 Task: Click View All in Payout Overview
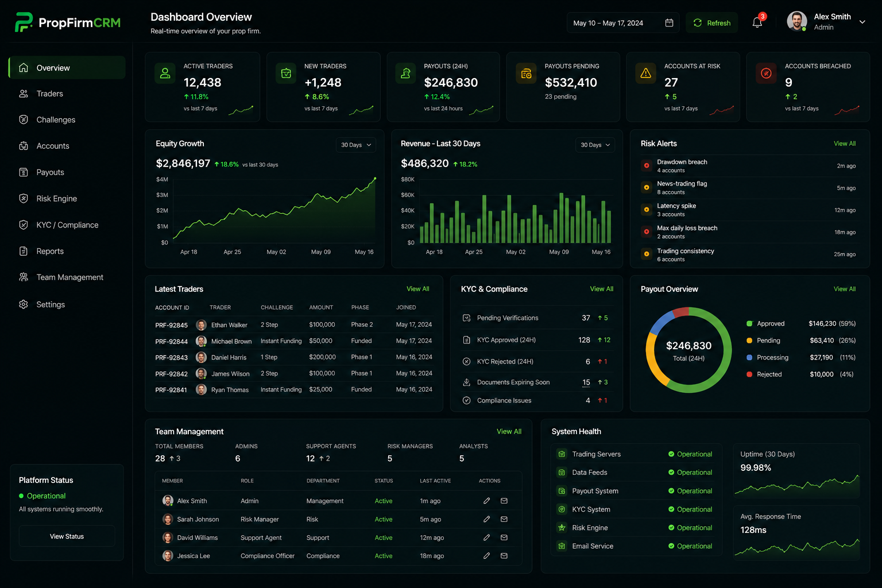click(845, 289)
